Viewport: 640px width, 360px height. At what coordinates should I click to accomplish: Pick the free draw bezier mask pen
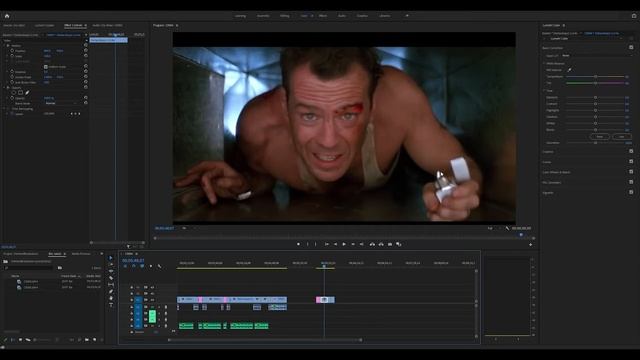pos(27,93)
